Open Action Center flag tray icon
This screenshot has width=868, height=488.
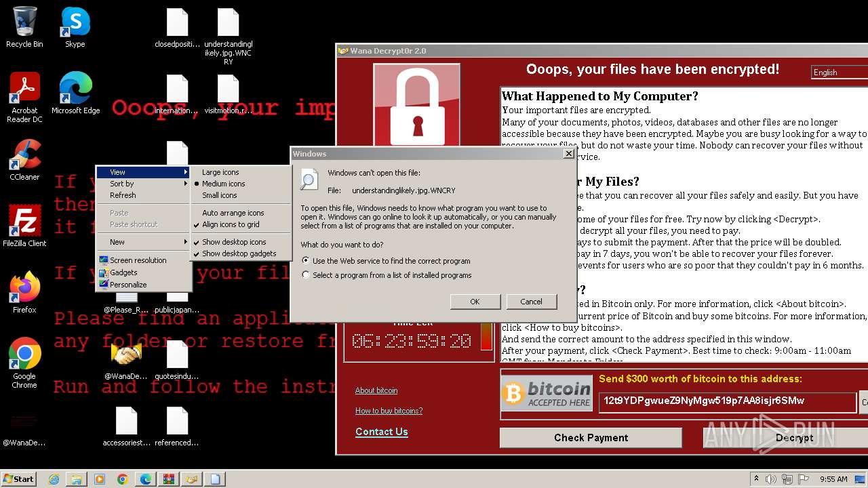pos(803,479)
